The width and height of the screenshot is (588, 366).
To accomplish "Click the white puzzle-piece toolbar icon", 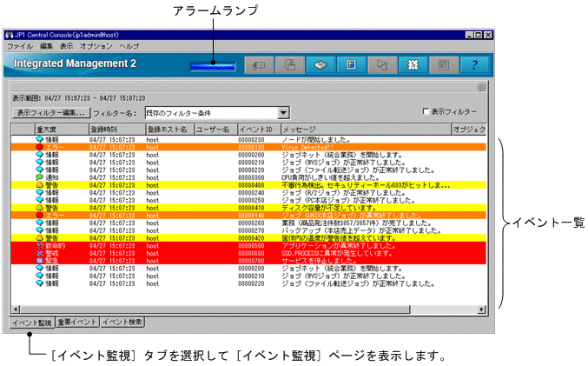I will (413, 65).
